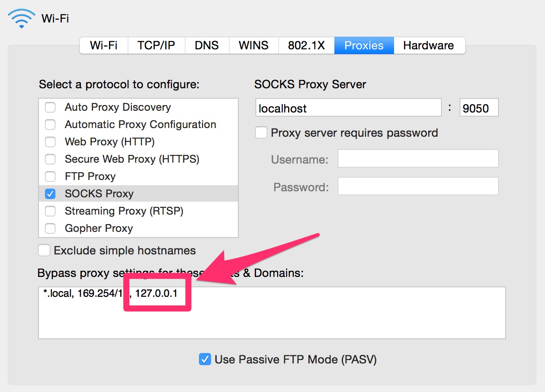This screenshot has height=392, width=545.
Task: Open the Wi-Fi settings tab
Action: (x=103, y=45)
